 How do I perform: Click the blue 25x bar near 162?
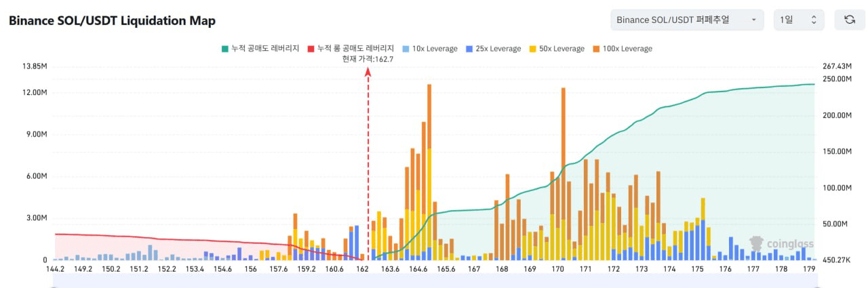click(x=357, y=243)
